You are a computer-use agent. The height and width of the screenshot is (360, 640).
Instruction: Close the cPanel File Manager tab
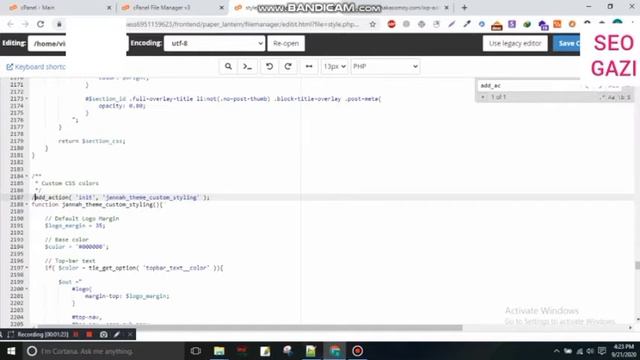click(x=222, y=8)
